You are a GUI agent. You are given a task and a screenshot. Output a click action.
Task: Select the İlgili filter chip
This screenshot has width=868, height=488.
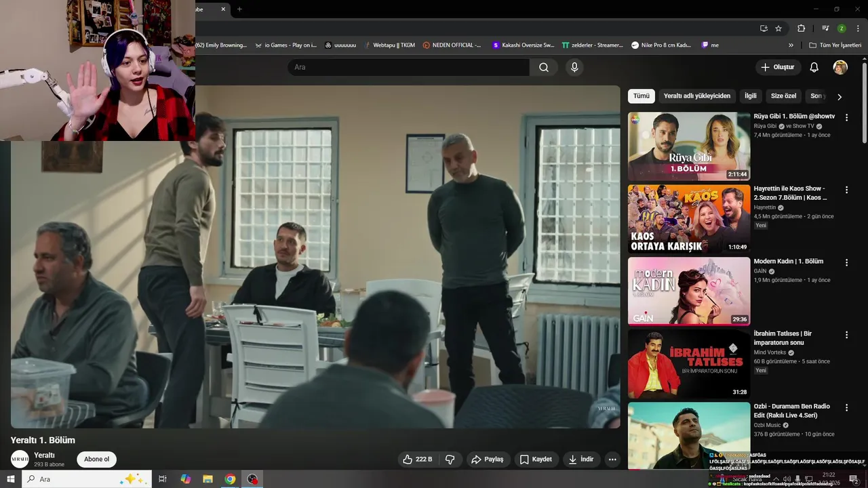coord(751,96)
